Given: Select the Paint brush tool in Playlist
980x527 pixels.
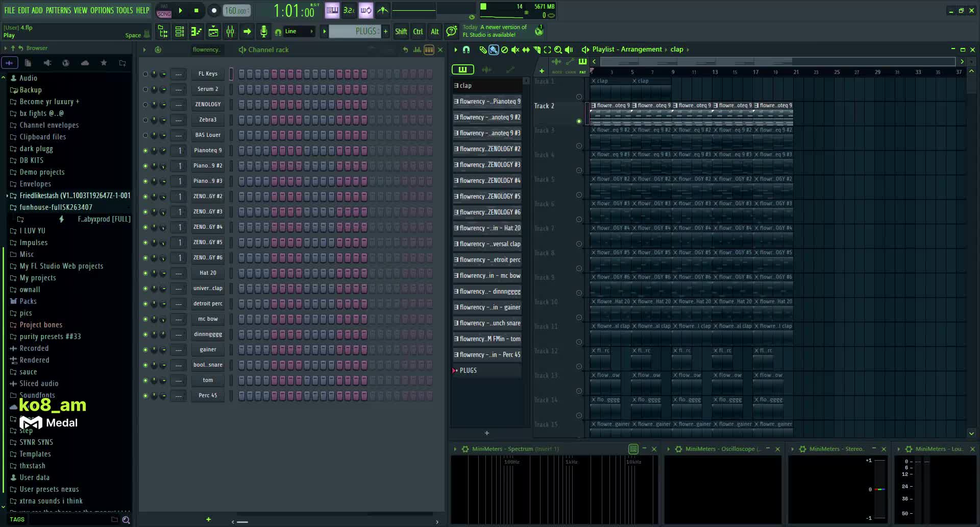Looking at the screenshot, I should pyautogui.click(x=494, y=50).
